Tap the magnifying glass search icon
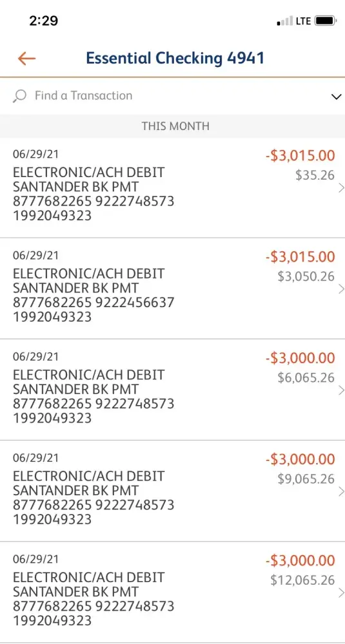This screenshot has height=644, width=345. click(19, 96)
